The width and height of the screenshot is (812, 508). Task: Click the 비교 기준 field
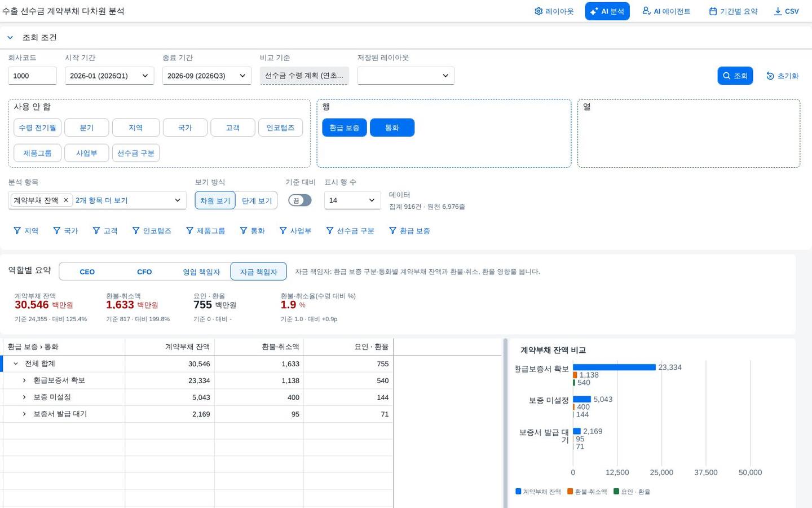(x=304, y=76)
